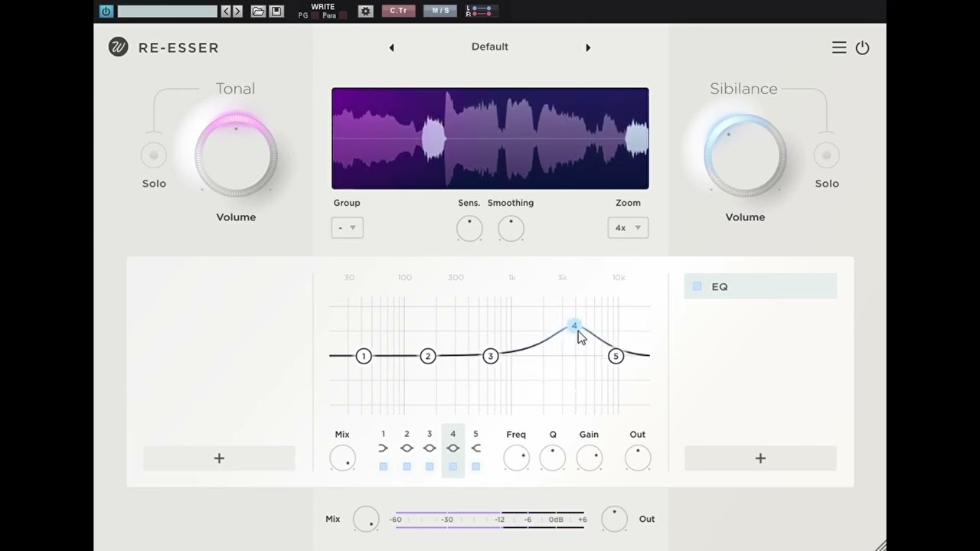Toggle the EQ module enable checkbox
Viewport: 980px width, 551px height.
point(697,286)
